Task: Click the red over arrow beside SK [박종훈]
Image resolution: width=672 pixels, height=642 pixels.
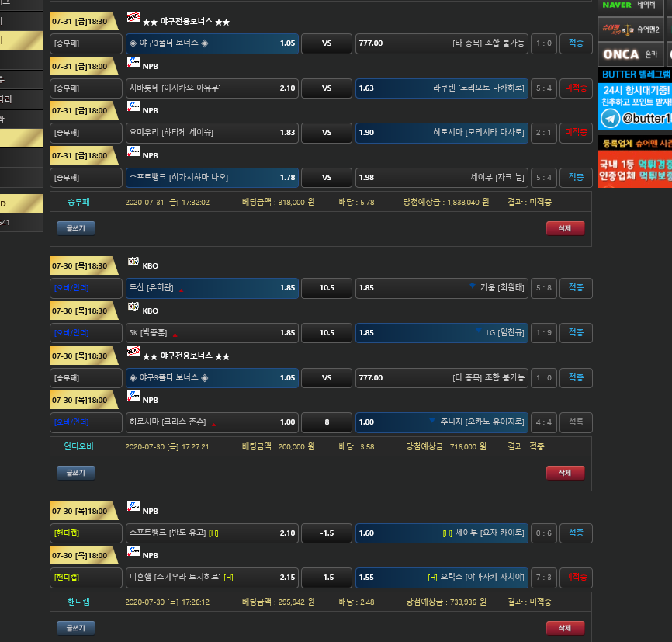Action: point(175,335)
